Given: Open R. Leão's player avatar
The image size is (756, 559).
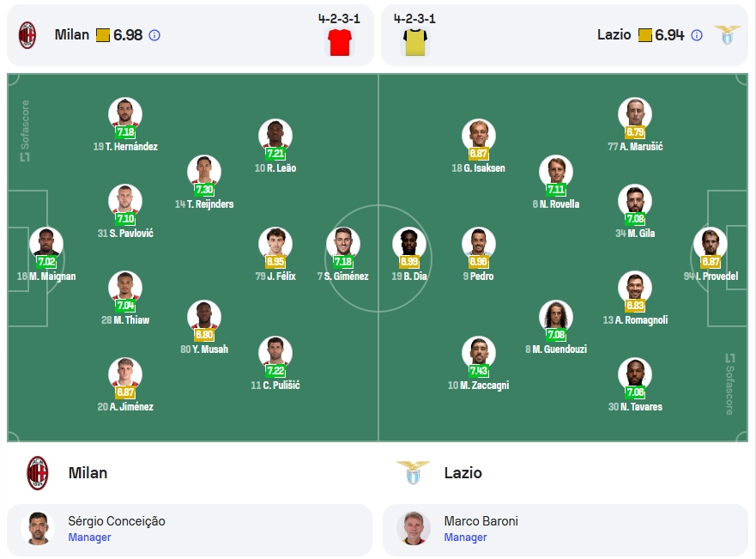Looking at the screenshot, I should point(275,136).
